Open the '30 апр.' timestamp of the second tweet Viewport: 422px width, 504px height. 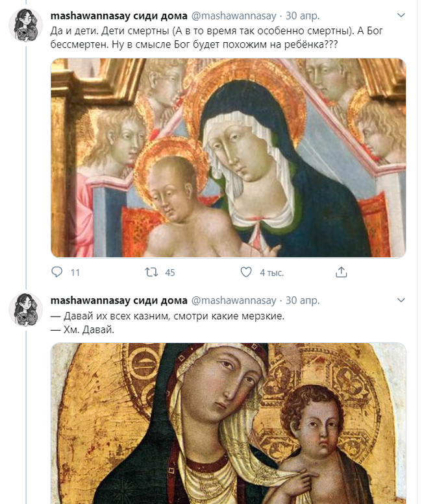click(x=303, y=300)
